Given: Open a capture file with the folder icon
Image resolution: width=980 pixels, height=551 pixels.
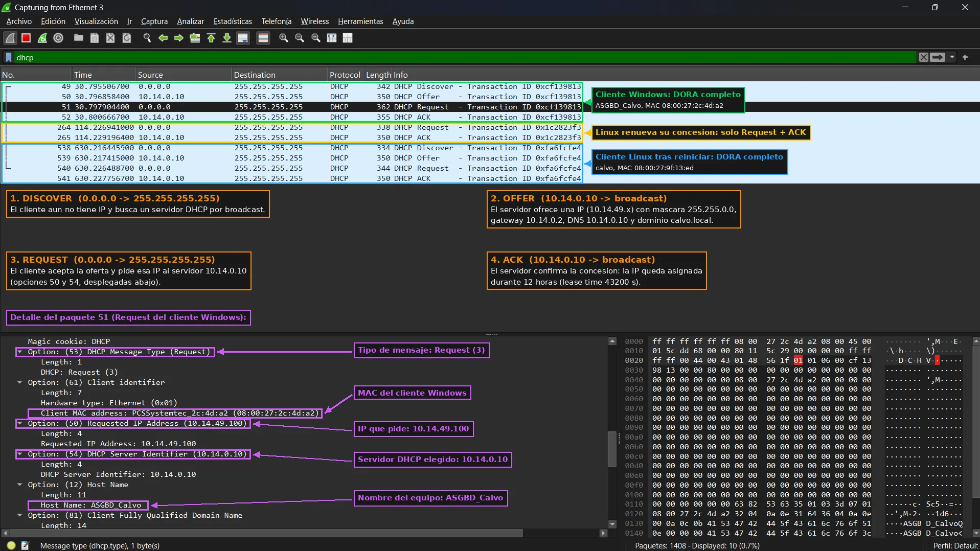Looking at the screenshot, I should pos(78,38).
